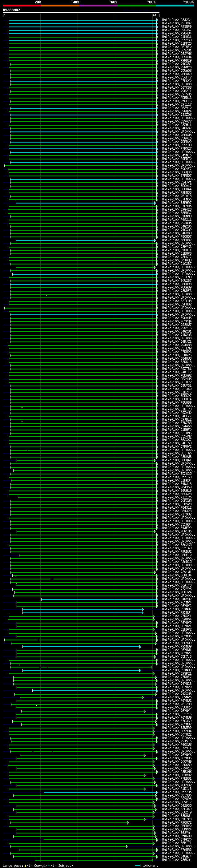Select the label UniRef100_B8PMB2
Image resolution: width=197 pixels, height=868 pixels.
(177, 240)
